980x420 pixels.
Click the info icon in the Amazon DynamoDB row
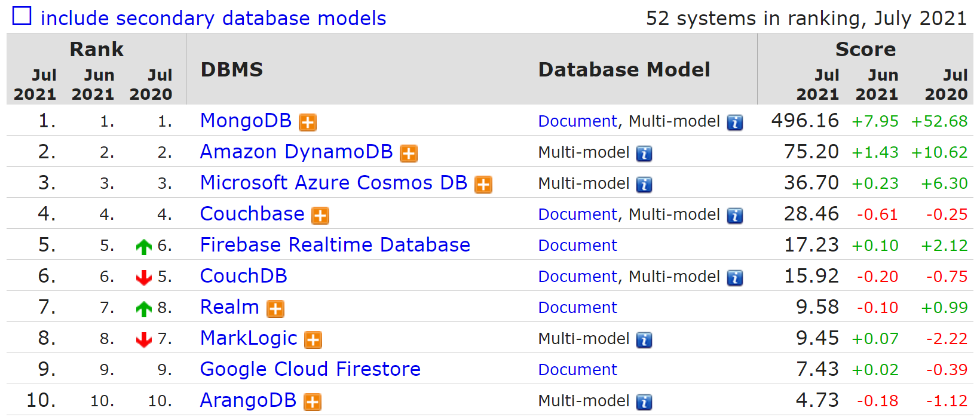tap(644, 154)
